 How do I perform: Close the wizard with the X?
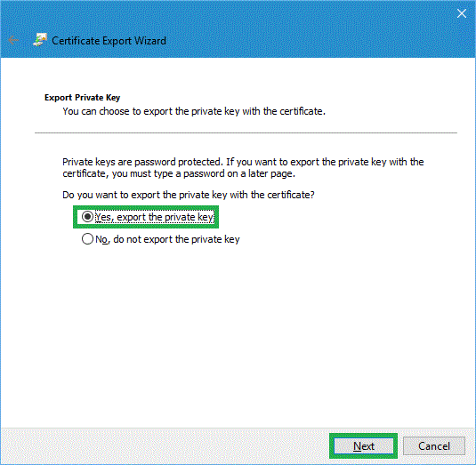click(462, 13)
